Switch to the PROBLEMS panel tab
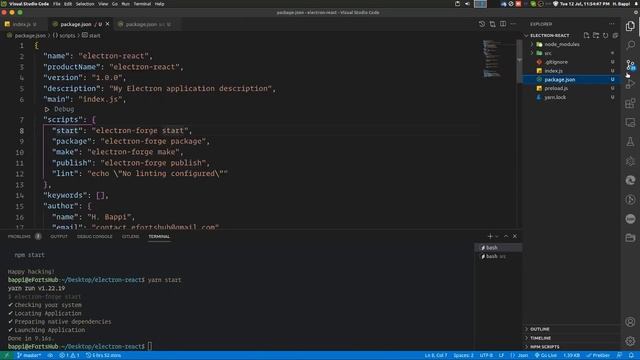This screenshot has height=360, width=640. [x=19, y=237]
